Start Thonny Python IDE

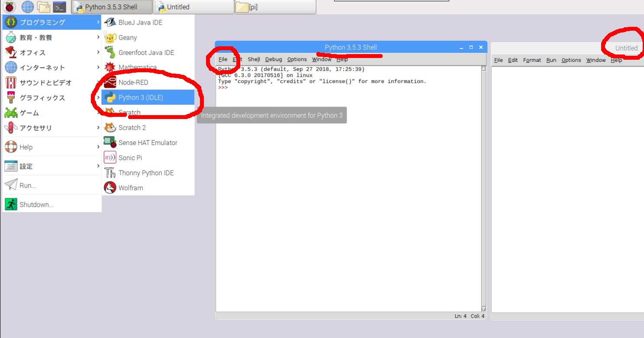coord(146,173)
